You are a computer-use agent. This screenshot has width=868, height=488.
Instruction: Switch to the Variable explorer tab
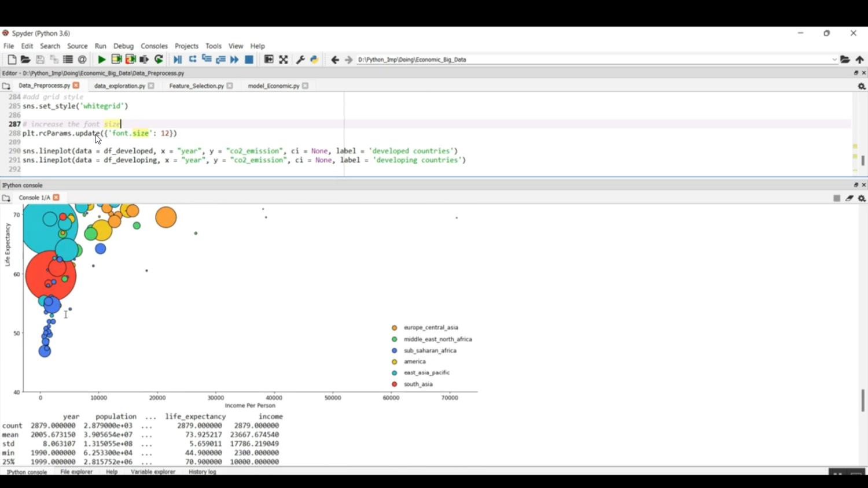tap(153, 472)
